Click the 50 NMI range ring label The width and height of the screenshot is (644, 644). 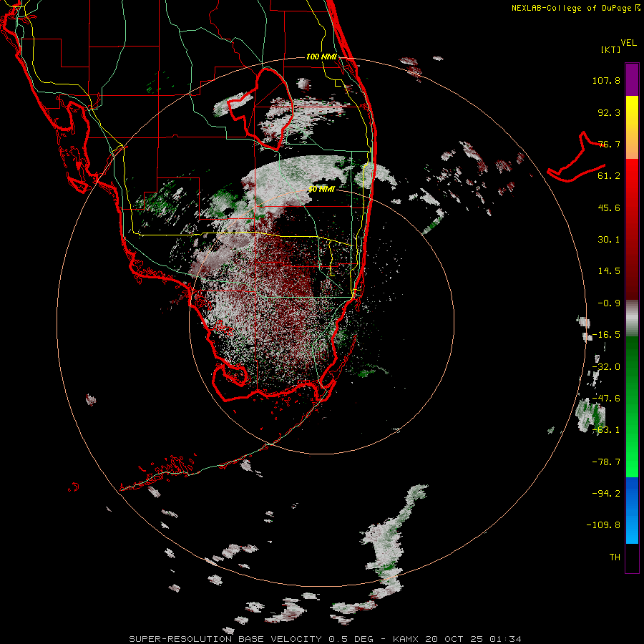tap(321, 190)
